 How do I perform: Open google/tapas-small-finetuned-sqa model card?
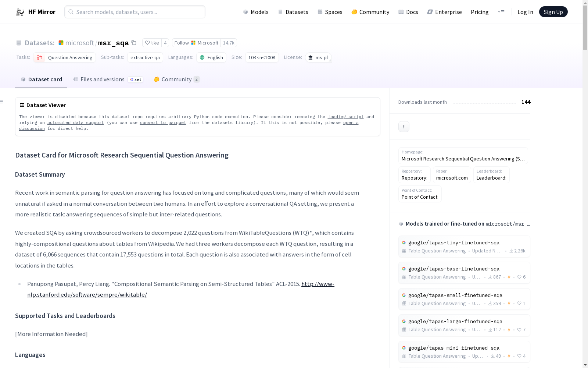point(464,299)
